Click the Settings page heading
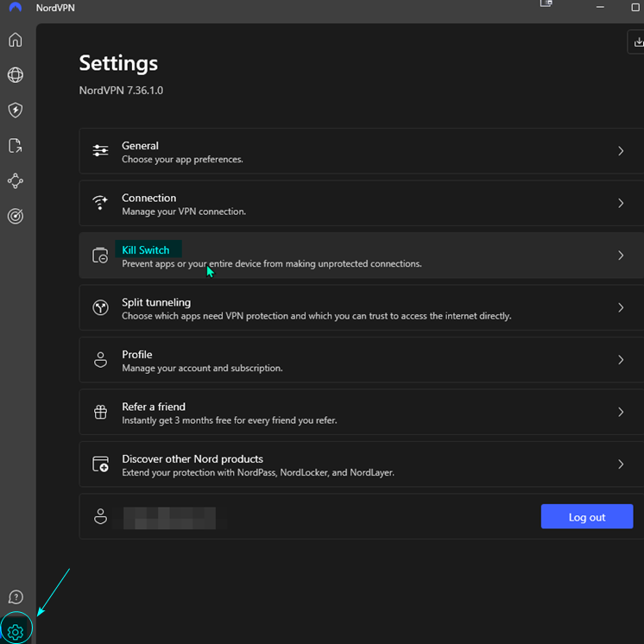Screen dimensions: 644x644 (x=118, y=63)
